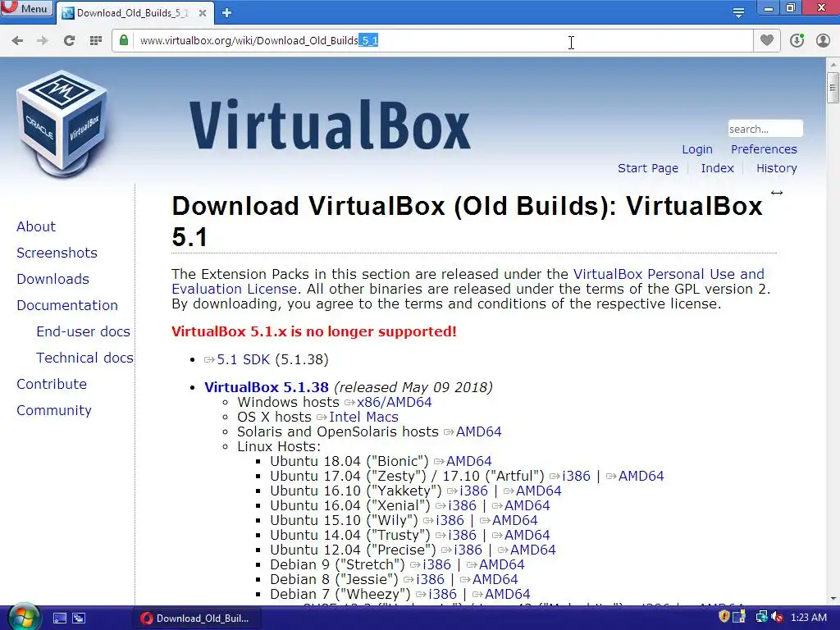Image resolution: width=840 pixels, height=630 pixels.
Task: Open the Login link
Action: point(697,149)
